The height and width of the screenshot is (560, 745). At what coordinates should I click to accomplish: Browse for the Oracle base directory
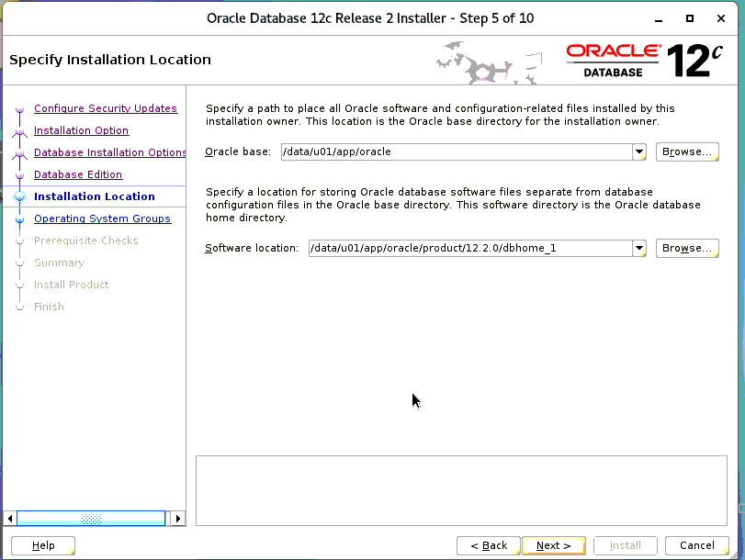tap(687, 152)
